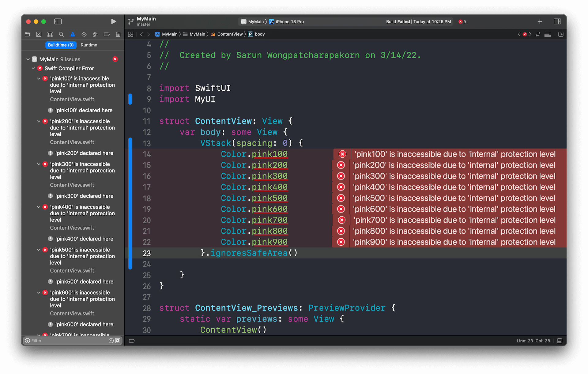Toggle the right inspector panel
This screenshot has width=588, height=374.
557,21
